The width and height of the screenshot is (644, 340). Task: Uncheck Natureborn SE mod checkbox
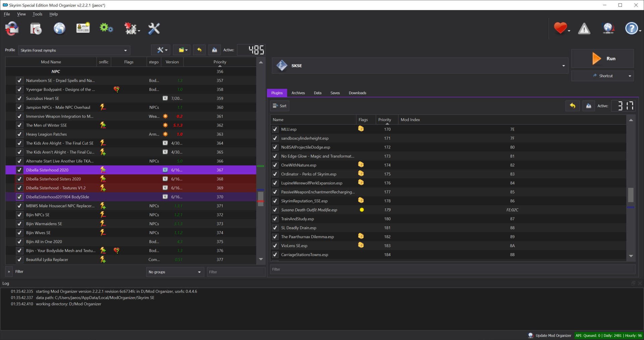19,81
